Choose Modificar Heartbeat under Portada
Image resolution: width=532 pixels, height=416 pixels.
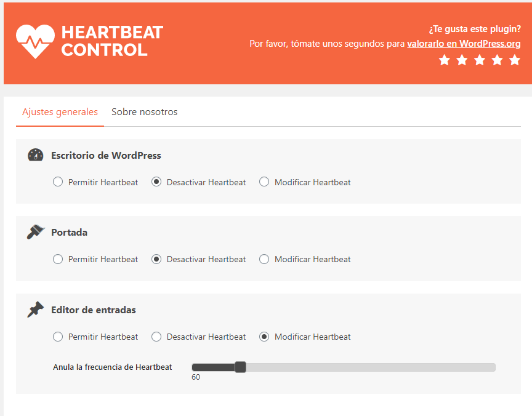[x=264, y=259]
